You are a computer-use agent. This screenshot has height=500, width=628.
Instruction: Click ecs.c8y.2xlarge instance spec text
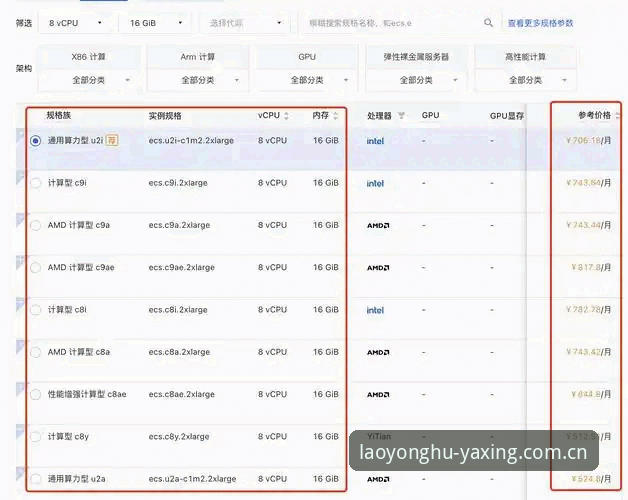pos(179,437)
